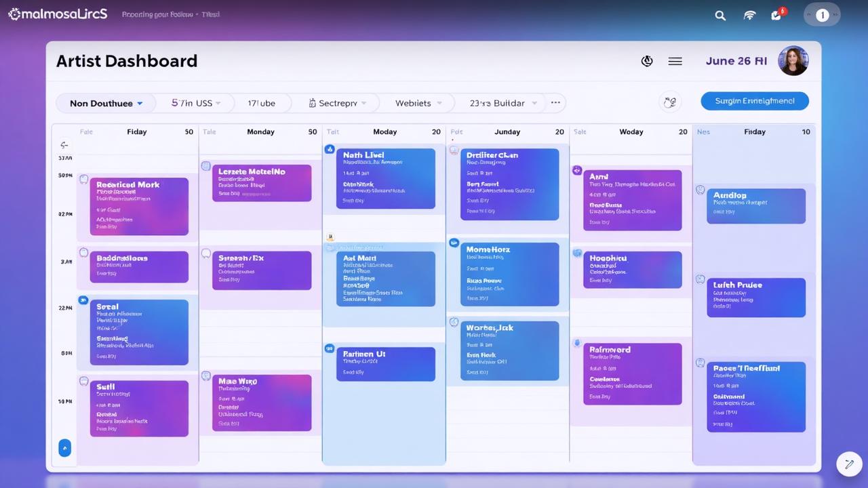
Task: Click the blue round button below 10 PM
Action: [64, 447]
